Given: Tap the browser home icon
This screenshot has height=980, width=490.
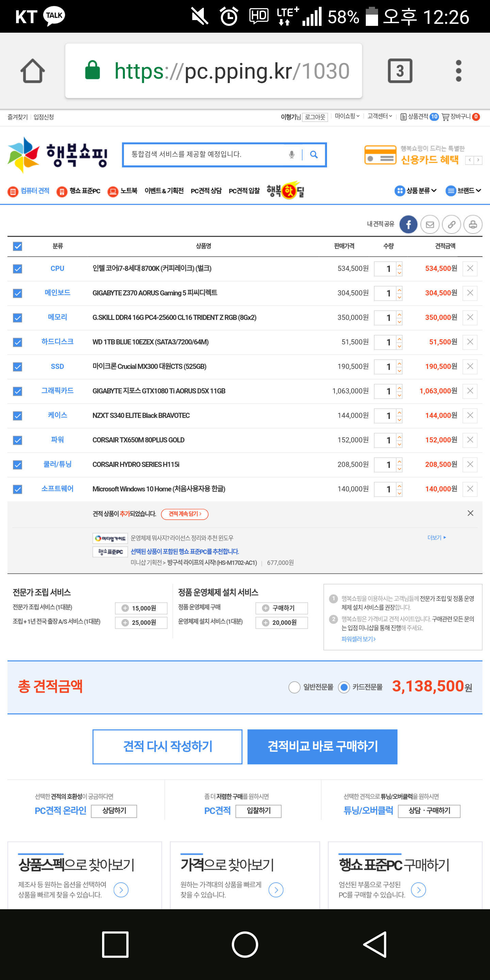Looking at the screenshot, I should click(x=33, y=71).
